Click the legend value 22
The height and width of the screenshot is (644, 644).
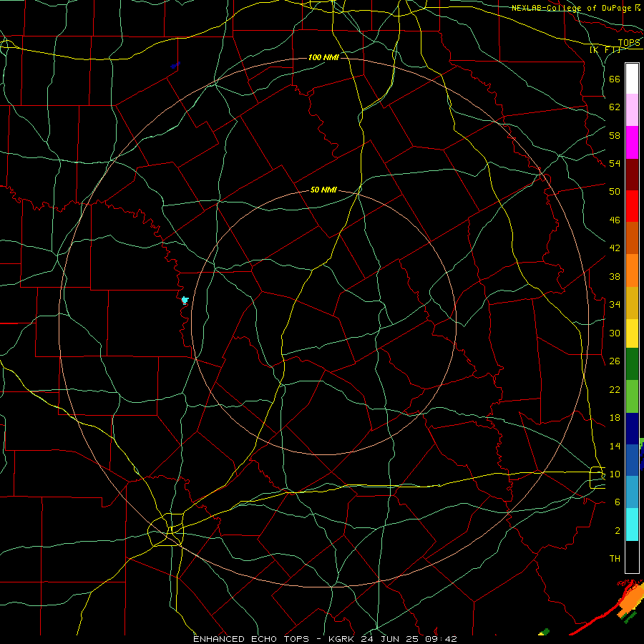coord(615,389)
